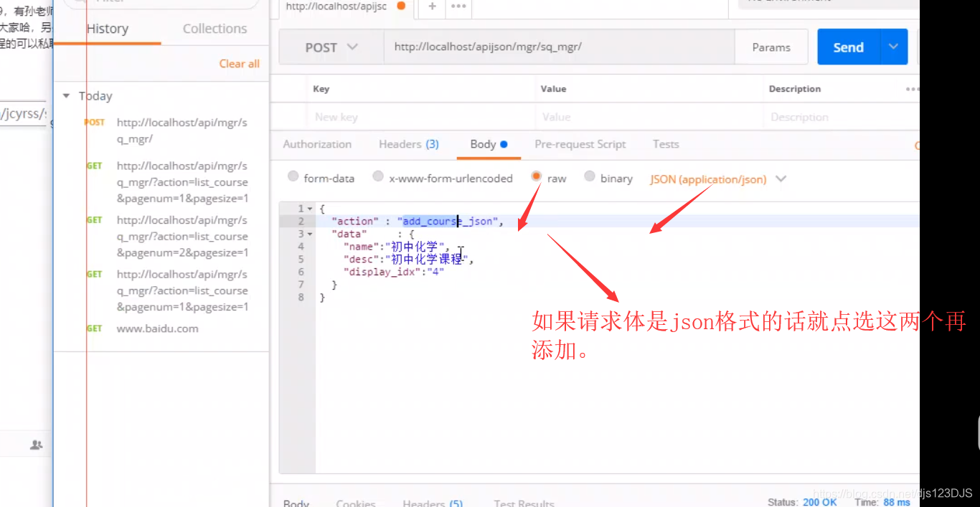Open the Send button dropdown arrow

click(x=893, y=47)
